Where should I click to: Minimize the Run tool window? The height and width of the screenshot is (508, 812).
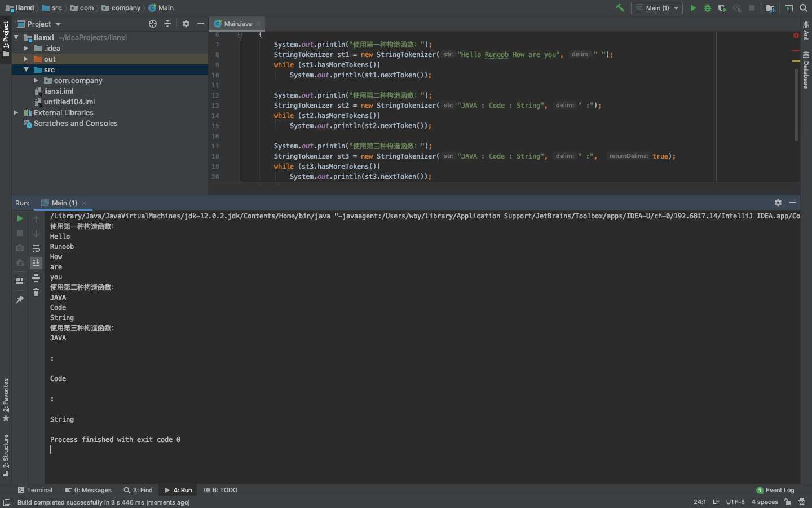point(793,203)
